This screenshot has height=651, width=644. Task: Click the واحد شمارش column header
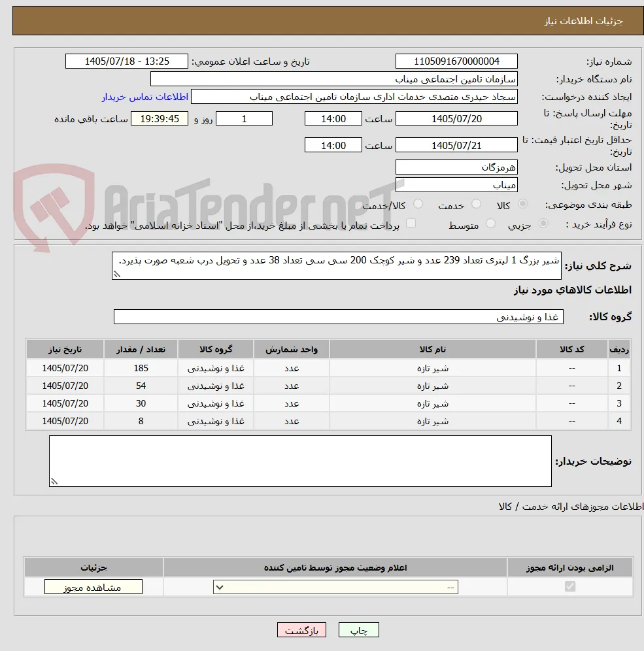click(x=292, y=349)
